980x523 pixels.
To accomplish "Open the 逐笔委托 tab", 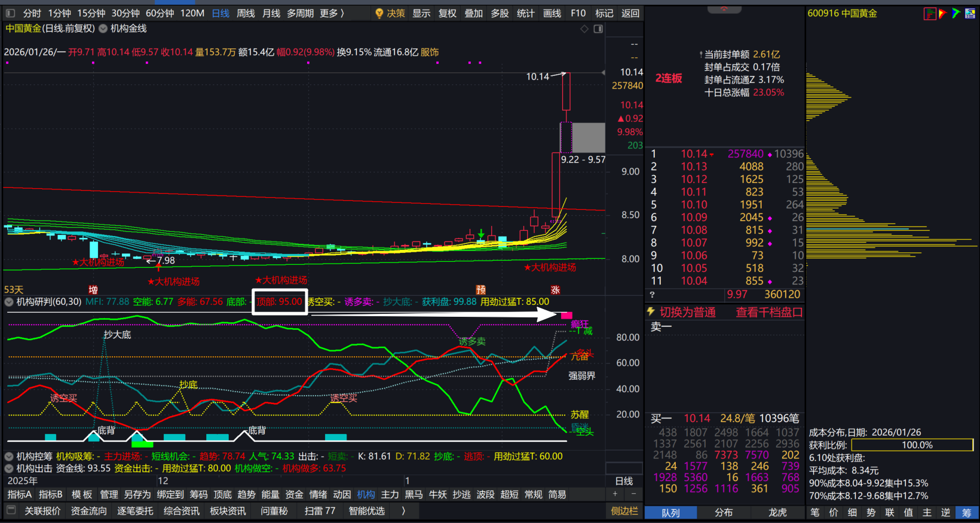I will tap(135, 511).
